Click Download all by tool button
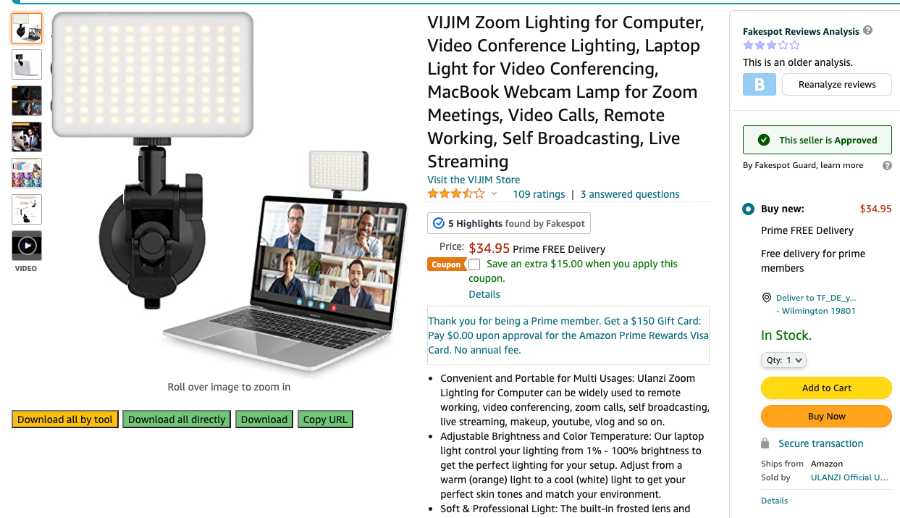This screenshot has height=518, width=900. coord(65,419)
